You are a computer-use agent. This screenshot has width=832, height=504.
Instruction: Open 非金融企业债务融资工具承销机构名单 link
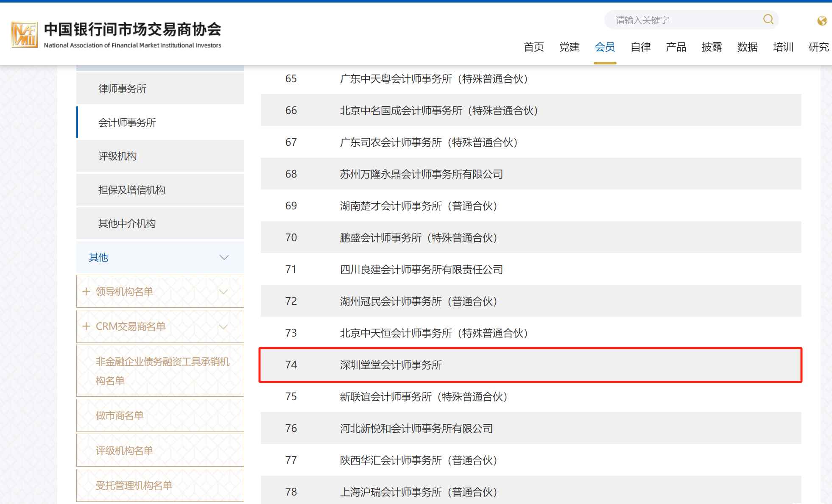[162, 371]
